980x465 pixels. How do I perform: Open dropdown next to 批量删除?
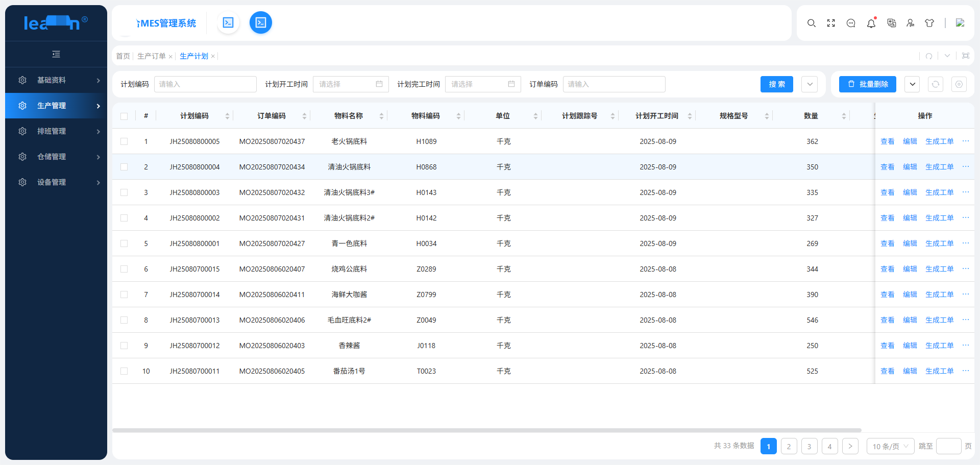[x=912, y=84]
